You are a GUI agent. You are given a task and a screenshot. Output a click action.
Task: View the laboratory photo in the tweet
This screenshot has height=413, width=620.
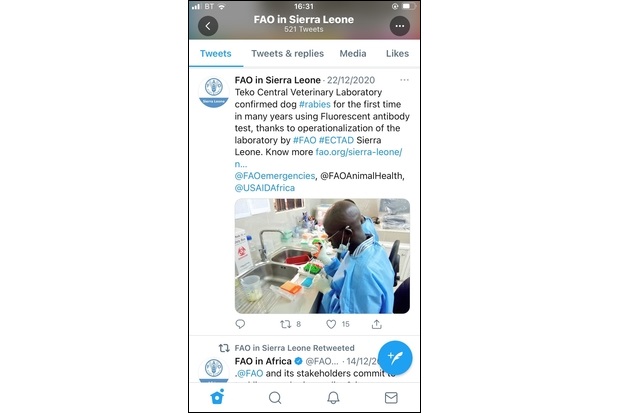click(x=322, y=256)
